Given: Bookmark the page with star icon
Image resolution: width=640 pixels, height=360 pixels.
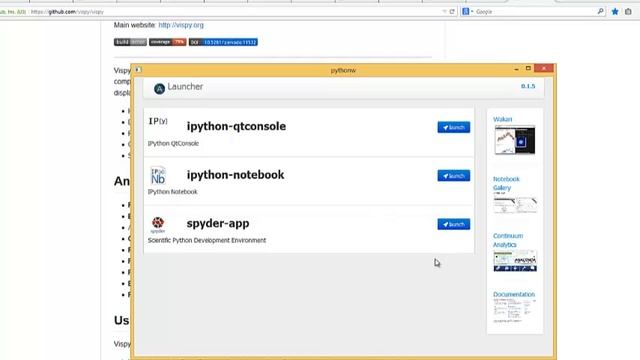Looking at the screenshot, I should (615, 11).
